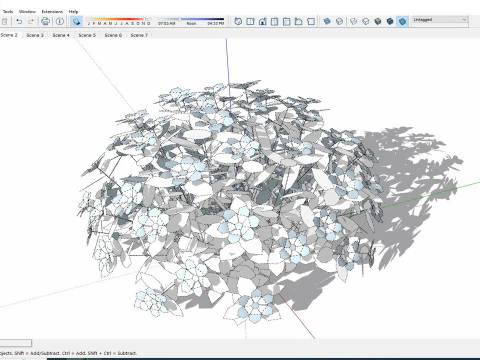Select the Front view house icon

[262, 21]
